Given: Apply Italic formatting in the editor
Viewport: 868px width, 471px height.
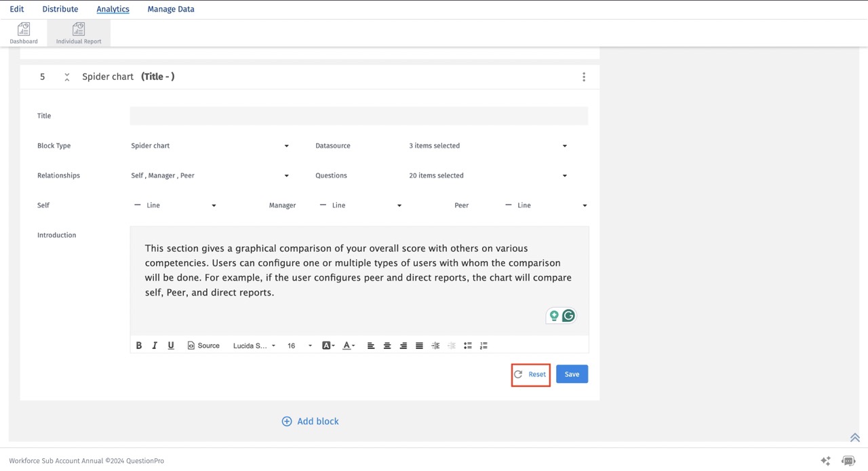Looking at the screenshot, I should pos(155,346).
